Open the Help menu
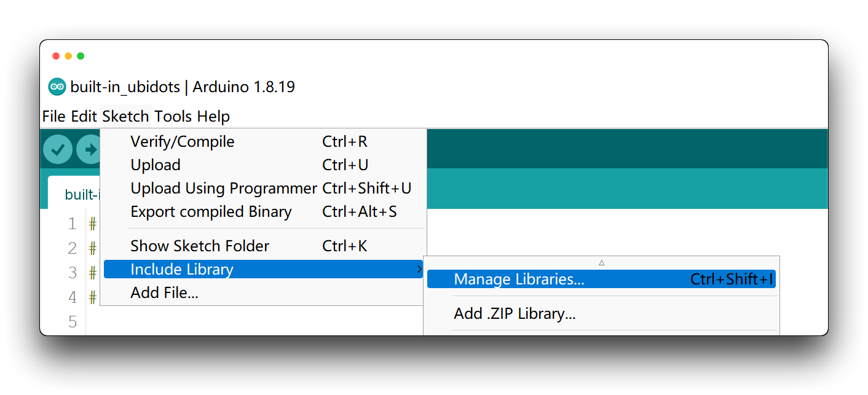This screenshot has width=868, height=395. (213, 116)
